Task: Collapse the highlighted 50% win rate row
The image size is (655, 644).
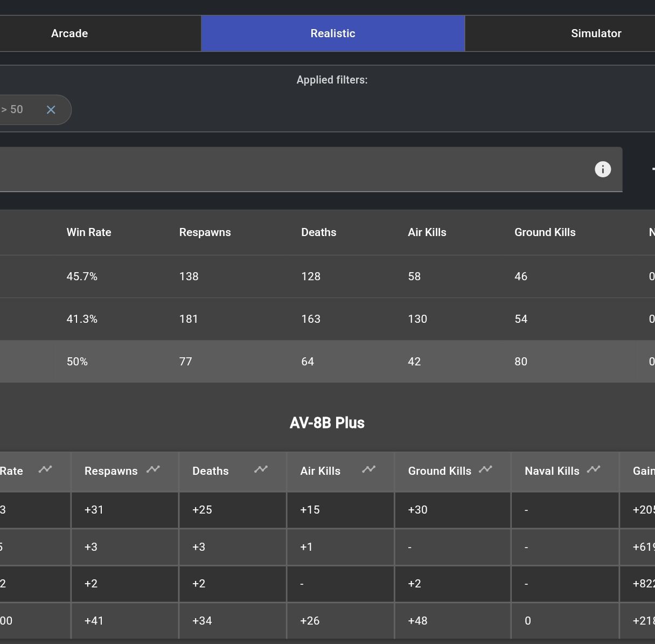Action: click(x=323, y=362)
